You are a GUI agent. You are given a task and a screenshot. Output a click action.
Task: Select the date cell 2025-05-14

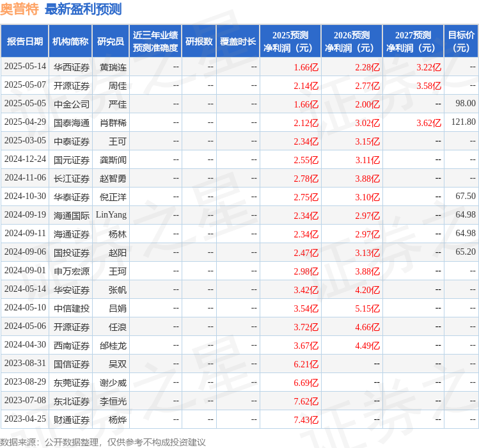coord(25,67)
